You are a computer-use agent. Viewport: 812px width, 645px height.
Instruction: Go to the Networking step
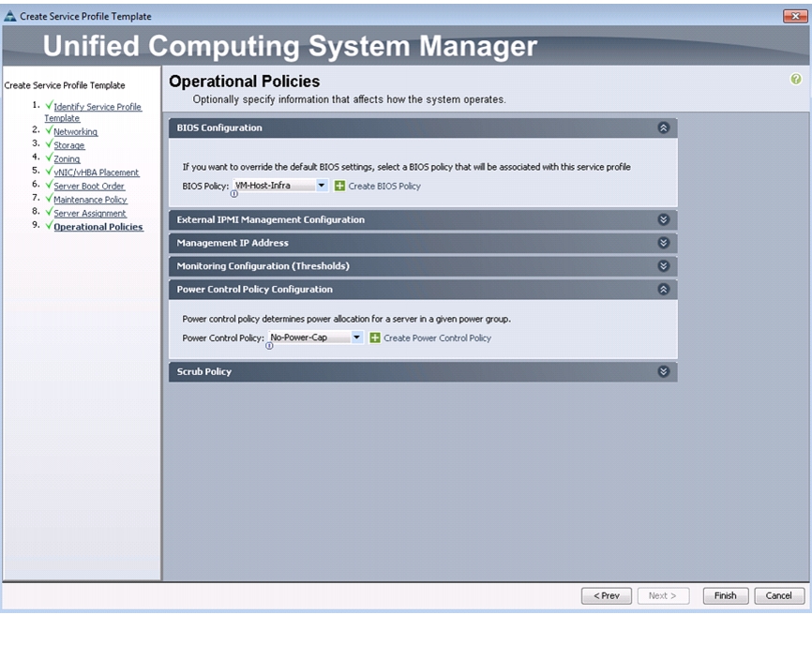pyautogui.click(x=76, y=132)
